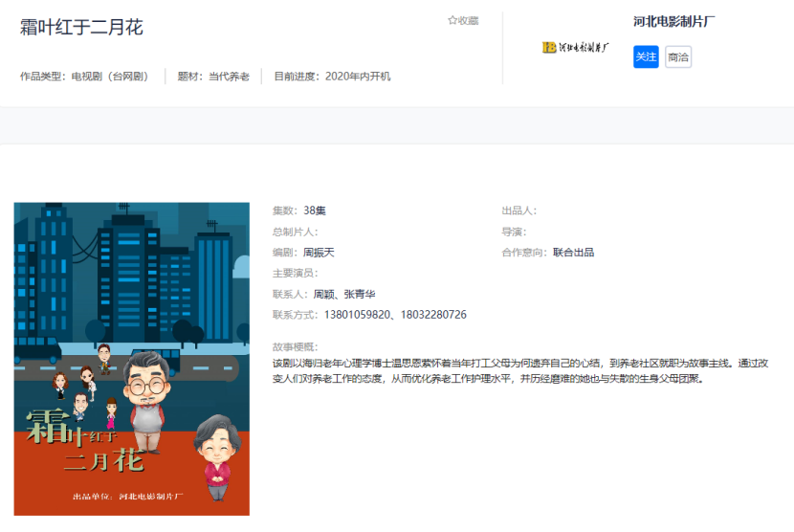Click the 故事梗概 label

click(x=296, y=347)
